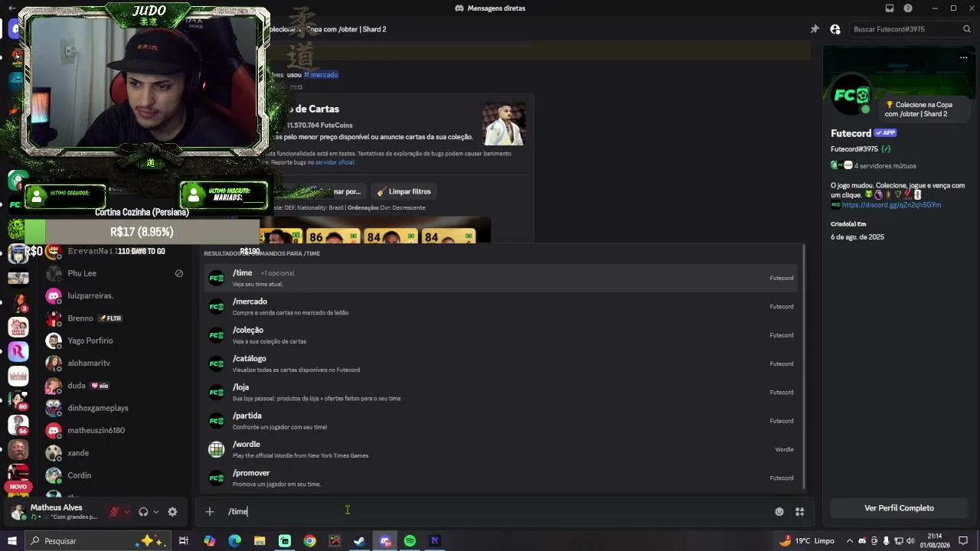Open Phu Lee direct message
Image resolution: width=980 pixels, height=551 pixels.
[x=115, y=273]
